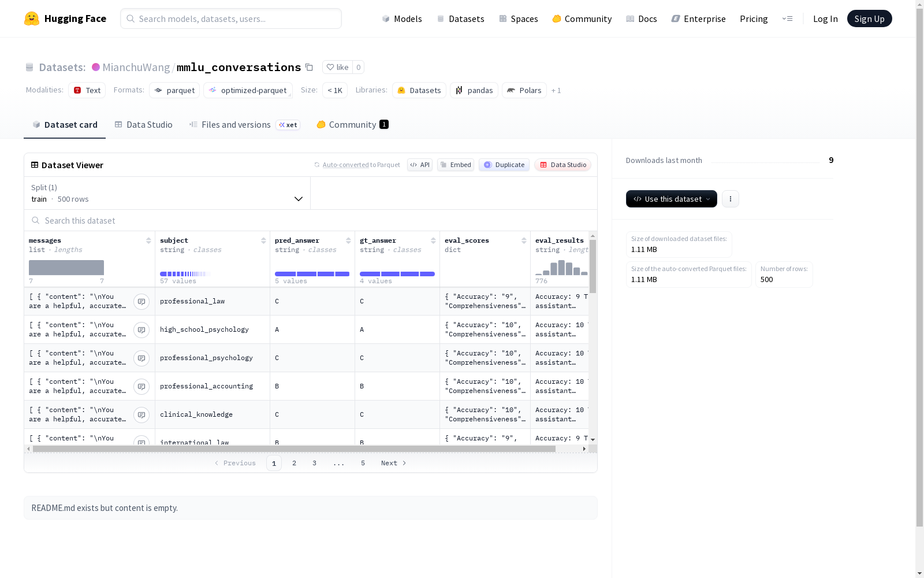This screenshot has height=578, width=924.
Task: Click the pred_answer class distribution bar
Action: (312, 274)
